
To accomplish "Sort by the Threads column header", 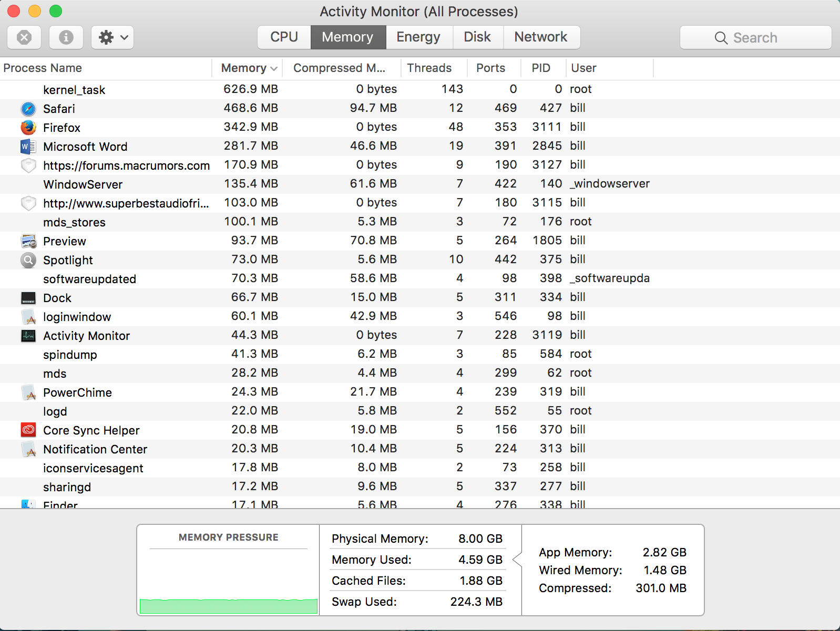I will tap(434, 68).
